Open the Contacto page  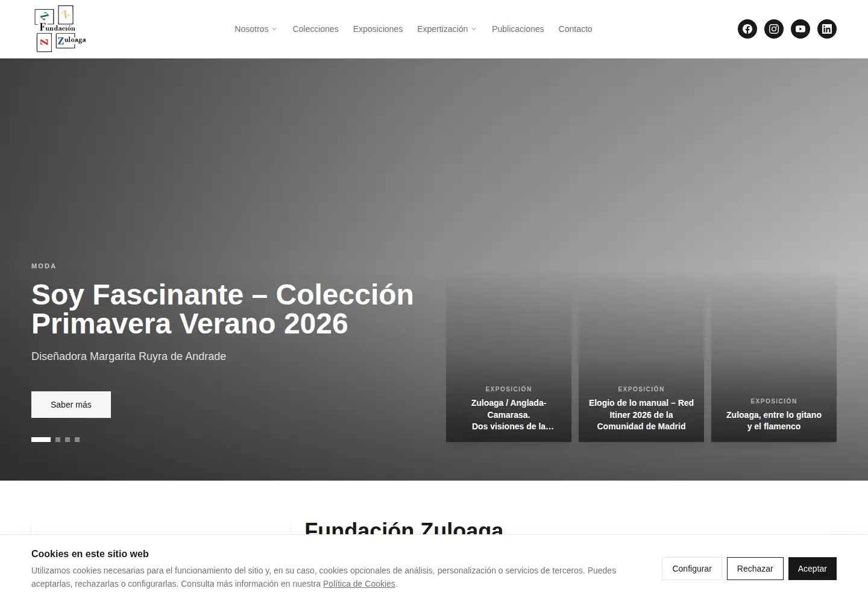[x=575, y=29]
